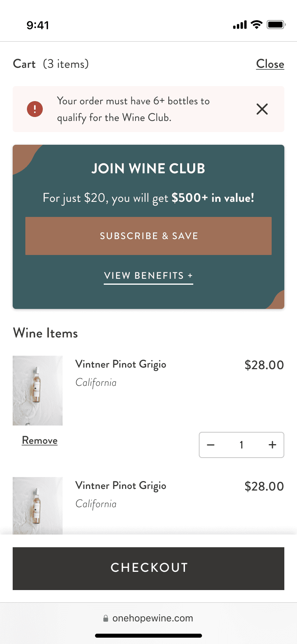The height and width of the screenshot is (644, 297).
Task: Tap the Wi-Fi status icon
Action: [257, 25]
